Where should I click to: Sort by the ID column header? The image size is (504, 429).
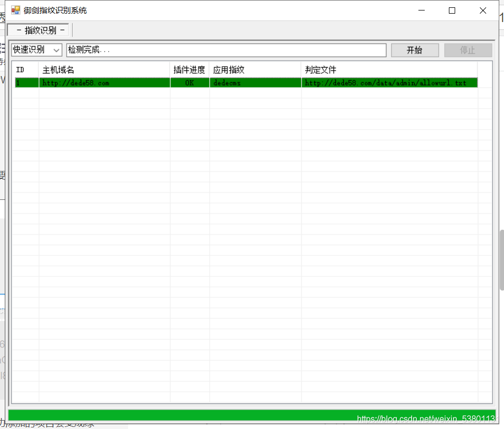tap(26, 70)
